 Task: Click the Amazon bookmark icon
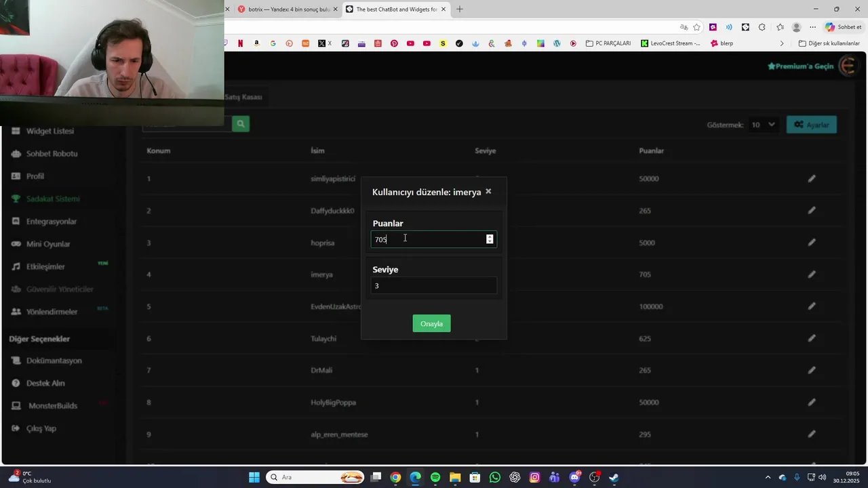[x=256, y=43]
